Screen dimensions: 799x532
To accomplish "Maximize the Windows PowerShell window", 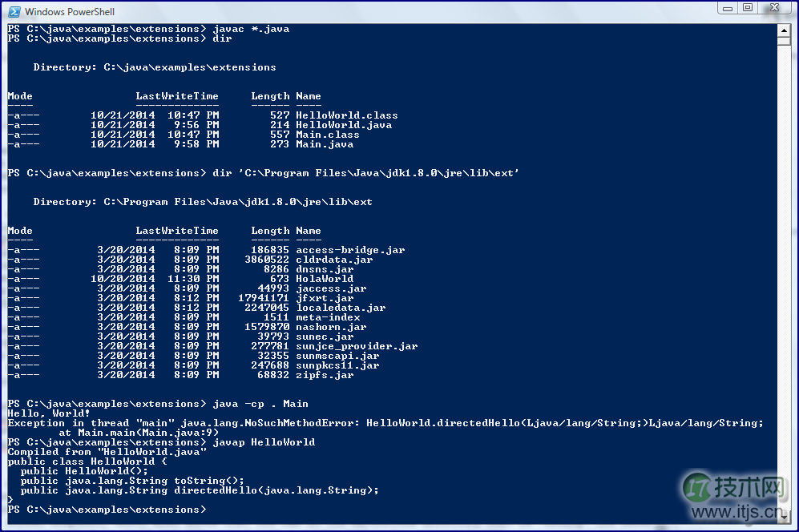I will tap(748, 8).
